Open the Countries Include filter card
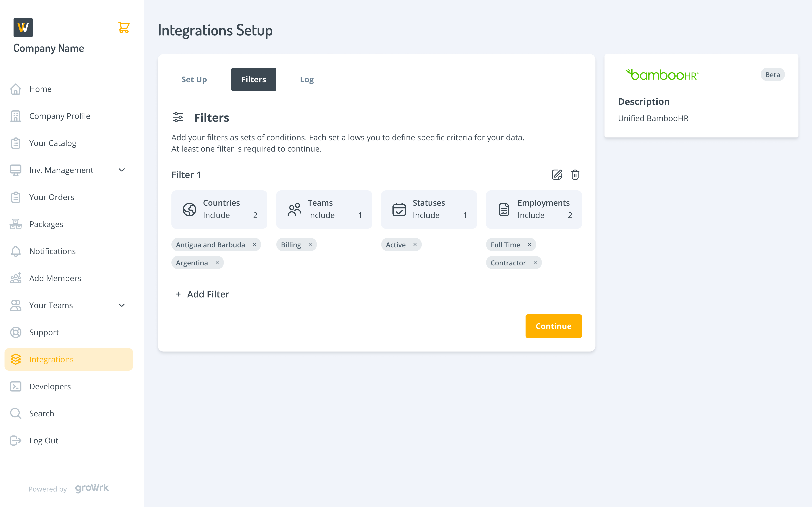 219,209
